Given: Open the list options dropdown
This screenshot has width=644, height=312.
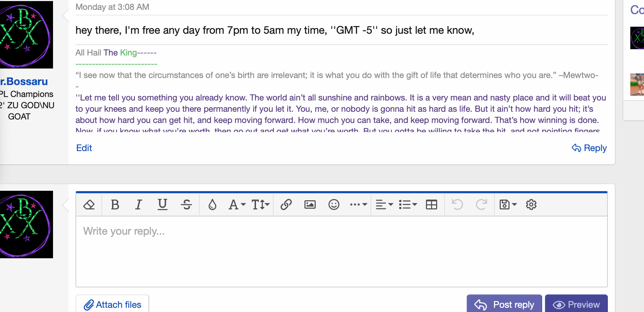Looking at the screenshot, I should pos(408,204).
